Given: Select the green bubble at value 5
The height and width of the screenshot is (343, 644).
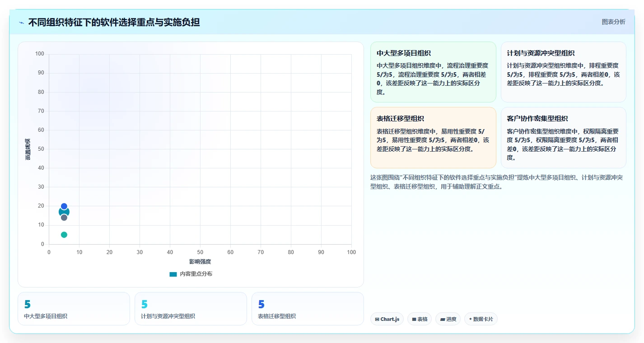Looking at the screenshot, I should pos(64,235).
